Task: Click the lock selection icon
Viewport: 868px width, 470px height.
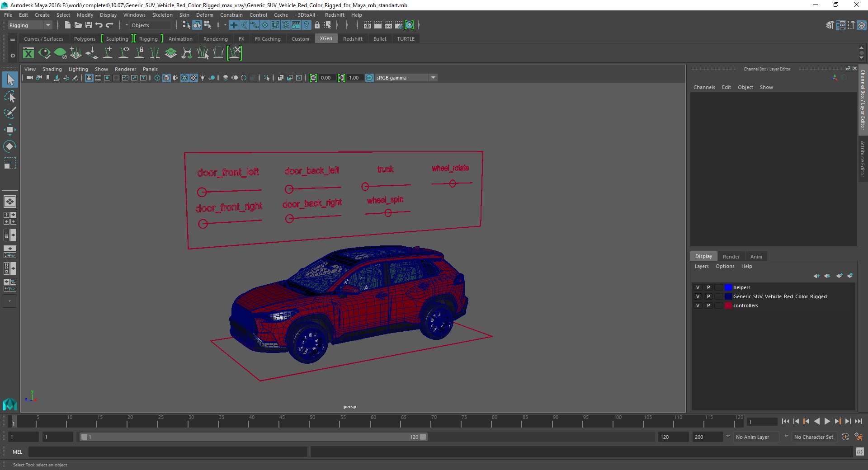Action: 317,25
